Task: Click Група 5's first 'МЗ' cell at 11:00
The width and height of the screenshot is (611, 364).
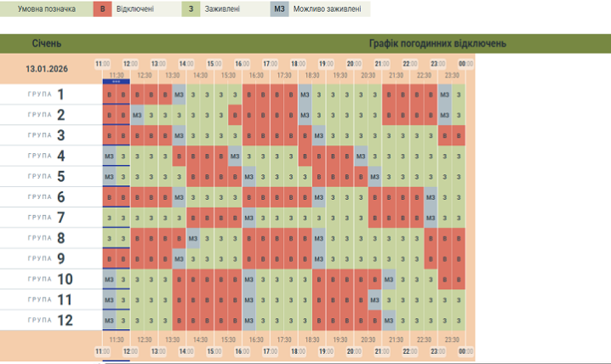Action: click(x=109, y=176)
